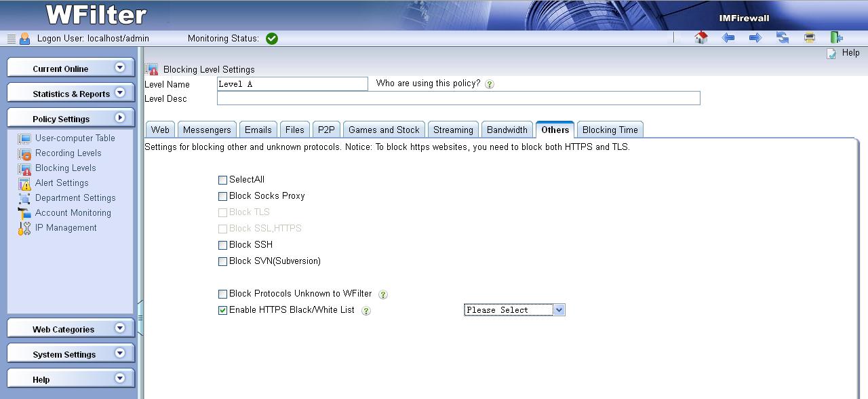Switch to the Messengers tab

pos(207,130)
